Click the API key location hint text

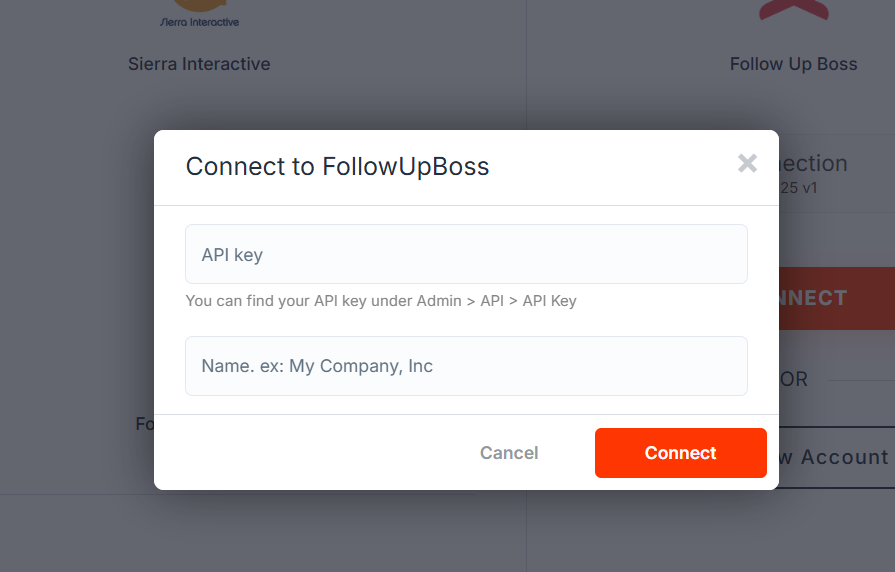tap(381, 300)
